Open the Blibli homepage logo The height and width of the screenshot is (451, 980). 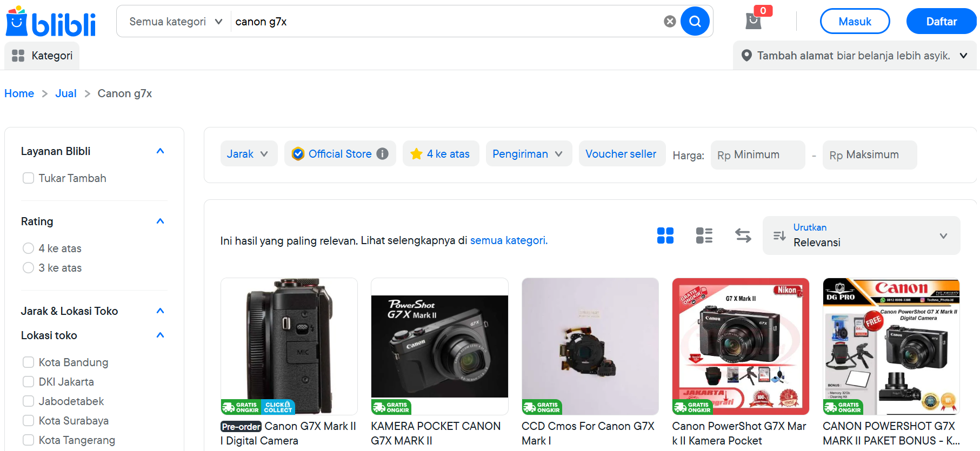[x=51, y=22]
